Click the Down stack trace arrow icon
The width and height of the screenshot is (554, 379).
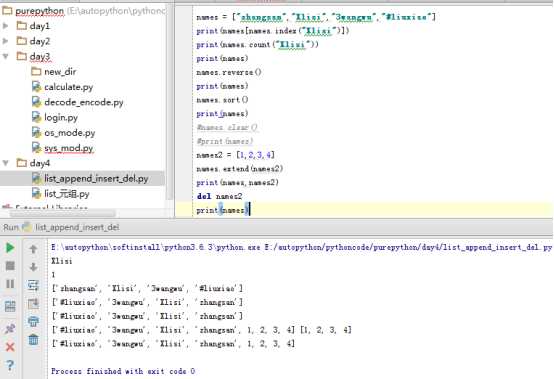click(33, 267)
